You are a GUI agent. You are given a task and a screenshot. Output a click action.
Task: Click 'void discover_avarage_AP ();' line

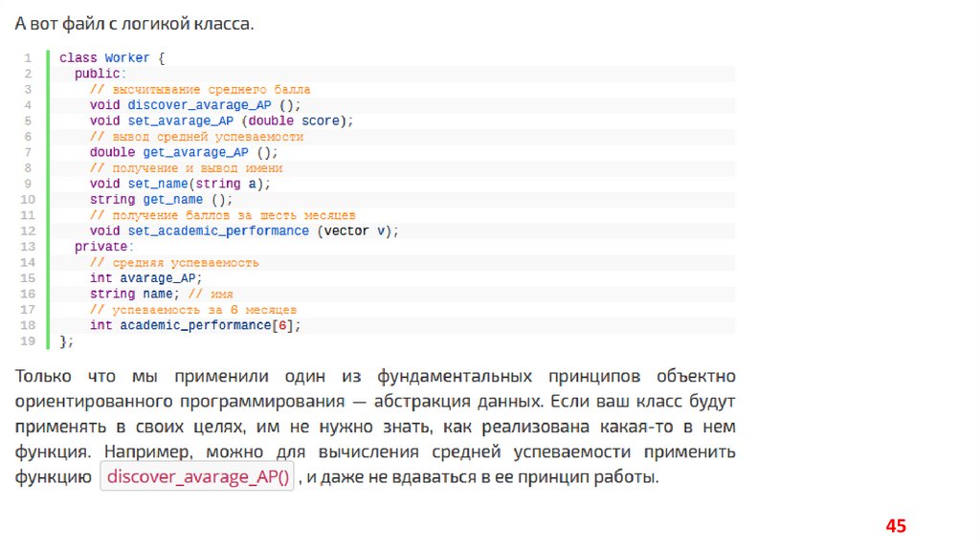(x=195, y=105)
